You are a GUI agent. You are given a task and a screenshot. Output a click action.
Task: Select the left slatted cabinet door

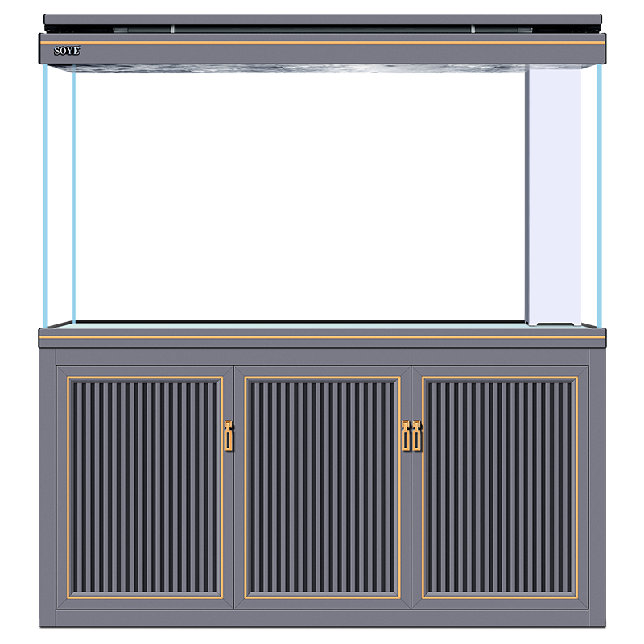(145, 488)
